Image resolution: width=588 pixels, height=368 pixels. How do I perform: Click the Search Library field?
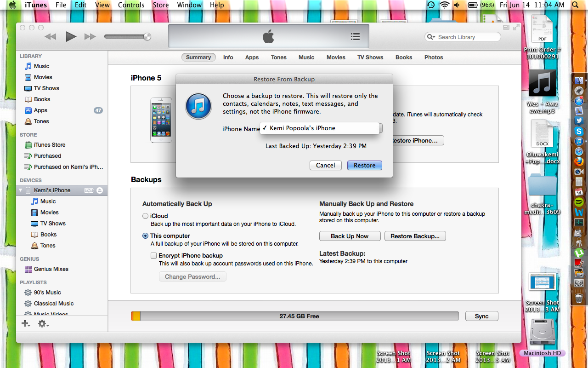click(x=463, y=37)
